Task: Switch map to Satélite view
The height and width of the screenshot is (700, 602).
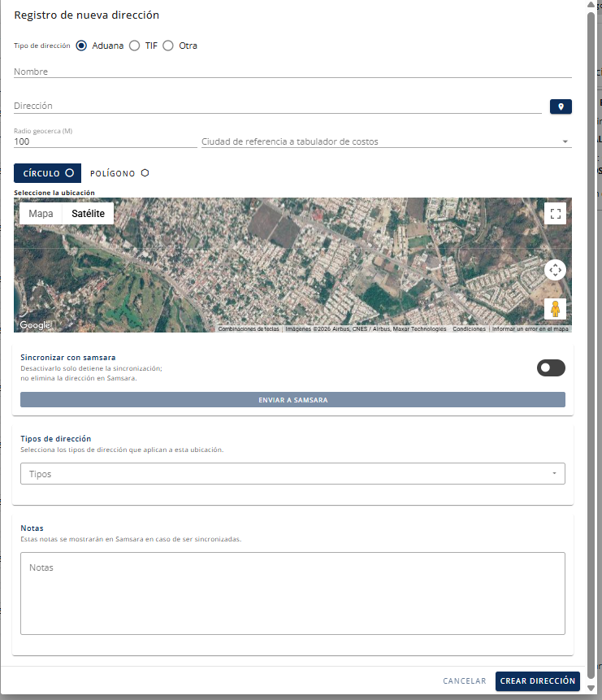Action: 88,213
